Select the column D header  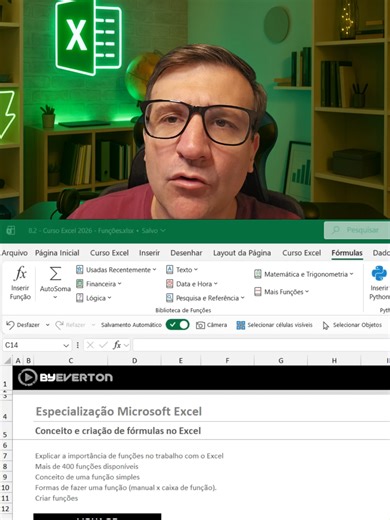coord(134,361)
